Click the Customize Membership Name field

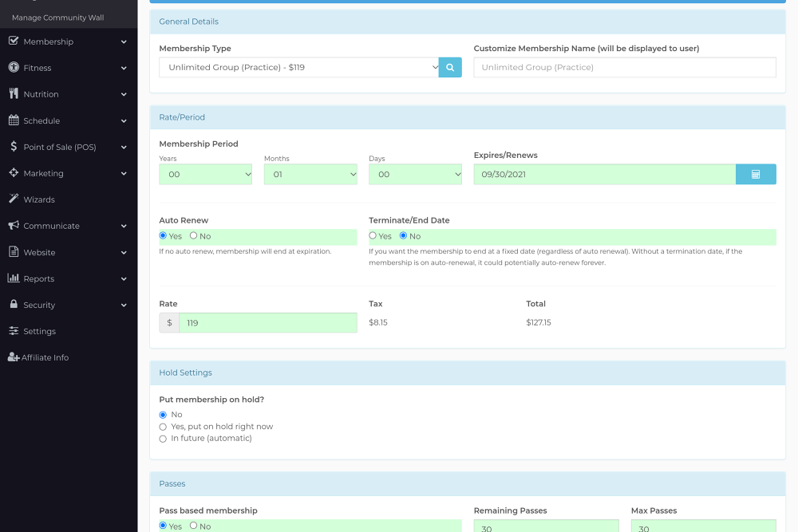625,67
